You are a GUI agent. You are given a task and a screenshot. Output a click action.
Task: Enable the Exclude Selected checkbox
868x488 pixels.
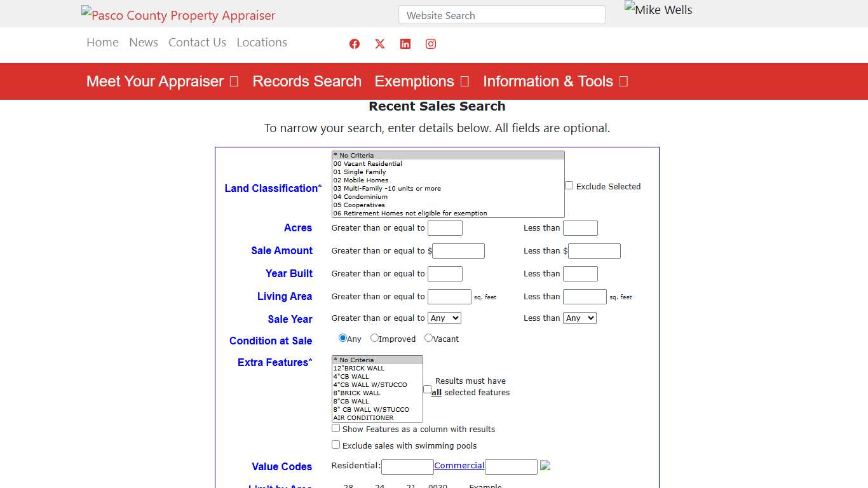coord(569,185)
